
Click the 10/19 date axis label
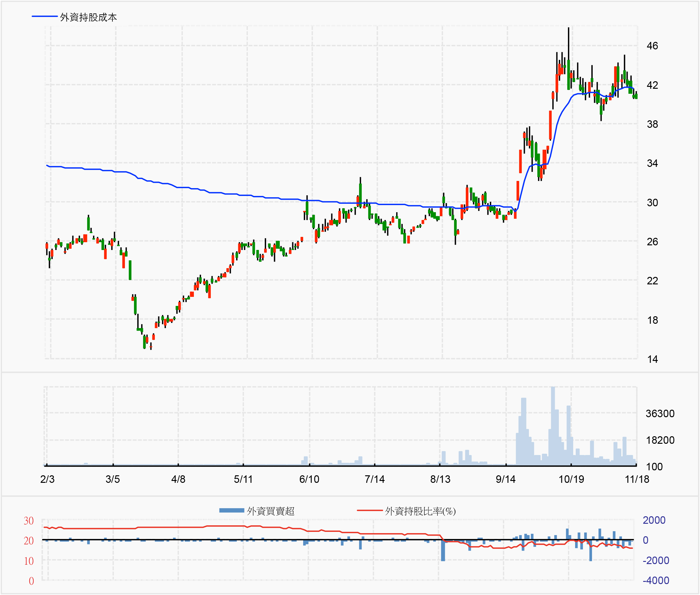571,479
